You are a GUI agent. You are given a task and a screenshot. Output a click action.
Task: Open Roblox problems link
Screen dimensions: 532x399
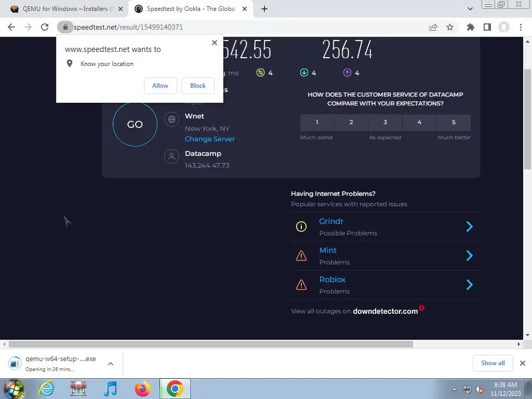click(x=332, y=280)
